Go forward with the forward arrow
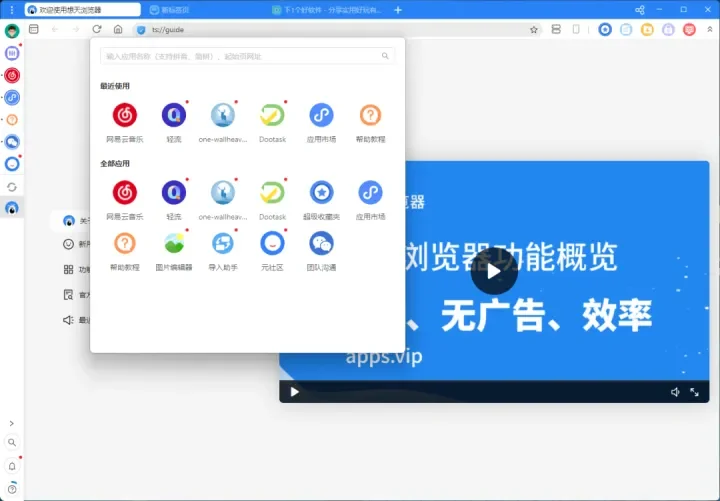This screenshot has height=501, width=720. (76, 29)
